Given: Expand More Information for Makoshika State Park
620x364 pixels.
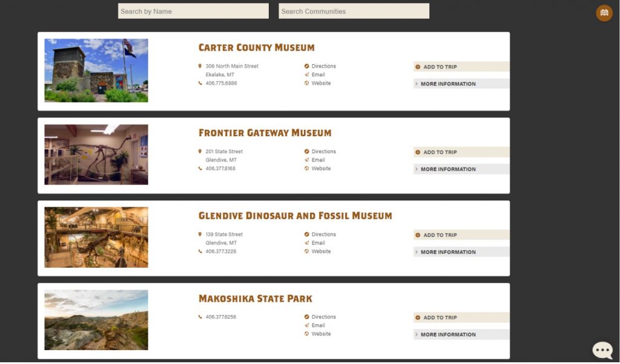Looking at the screenshot, I should point(461,334).
